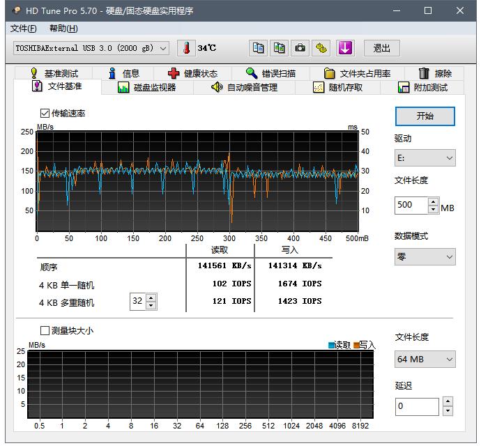
Task: Expand the TOSHIBA External drive selector
Action: (x=91, y=48)
